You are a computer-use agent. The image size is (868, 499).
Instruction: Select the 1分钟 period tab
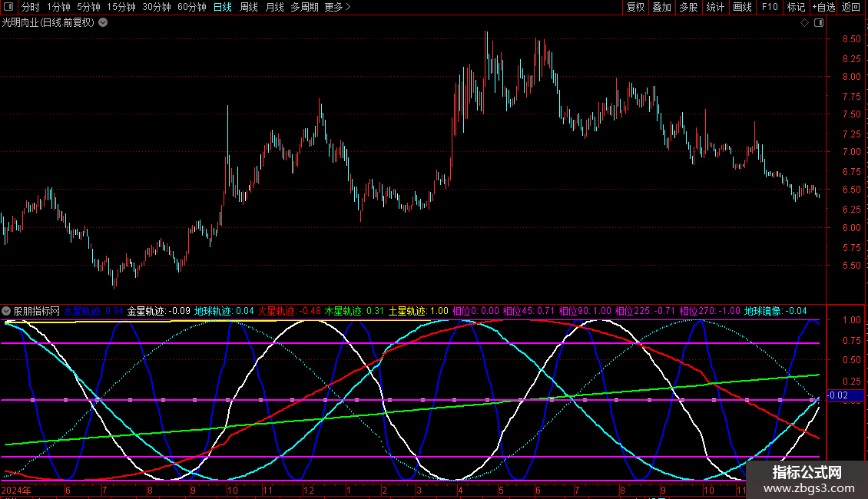(58, 7)
